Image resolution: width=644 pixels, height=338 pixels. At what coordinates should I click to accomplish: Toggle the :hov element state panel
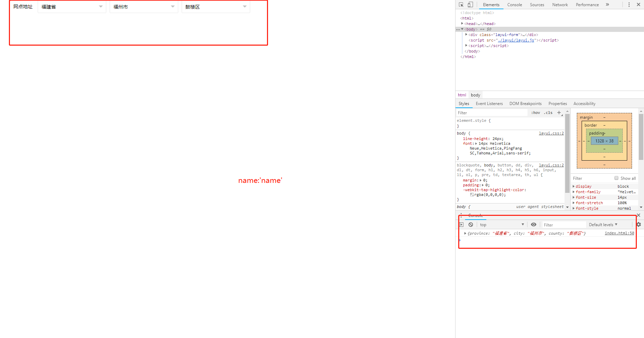point(535,113)
